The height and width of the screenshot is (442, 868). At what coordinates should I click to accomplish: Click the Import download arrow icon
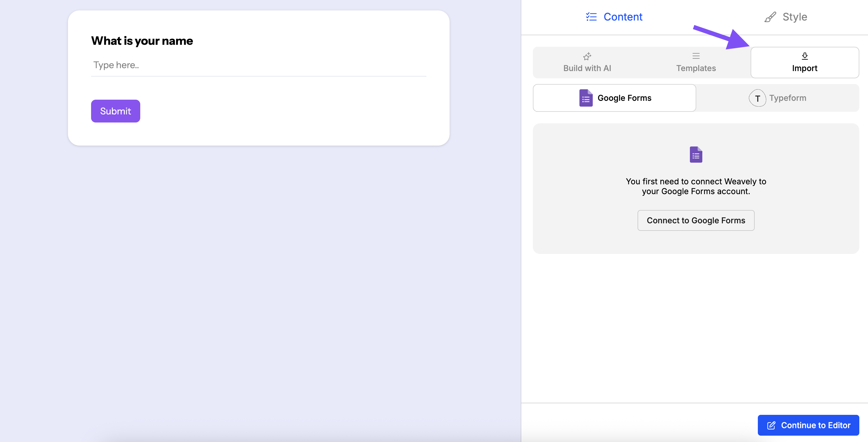click(805, 56)
